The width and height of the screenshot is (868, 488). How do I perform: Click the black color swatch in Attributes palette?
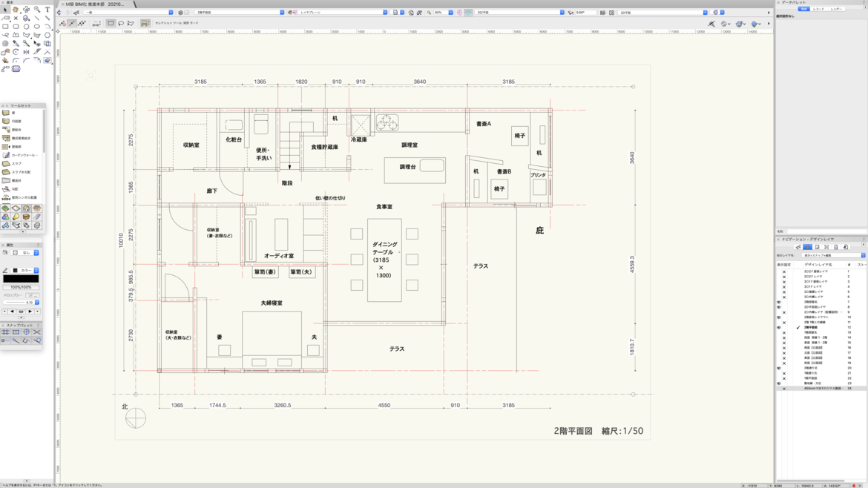click(21, 279)
